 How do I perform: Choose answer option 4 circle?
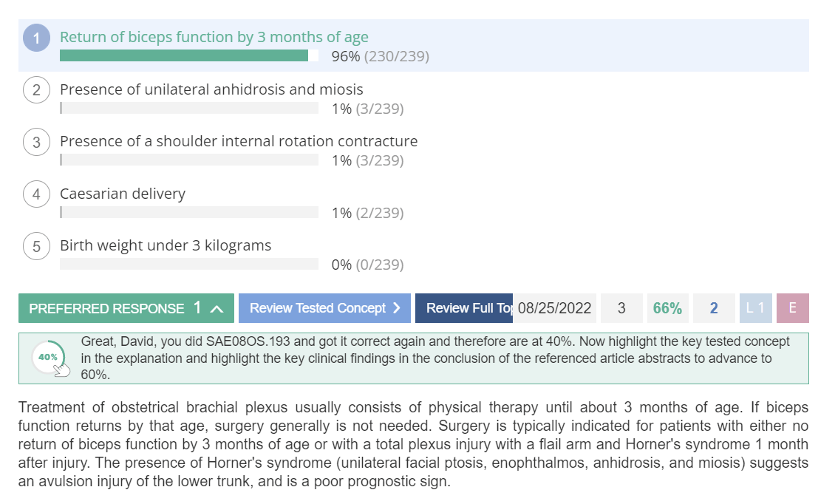(36, 194)
